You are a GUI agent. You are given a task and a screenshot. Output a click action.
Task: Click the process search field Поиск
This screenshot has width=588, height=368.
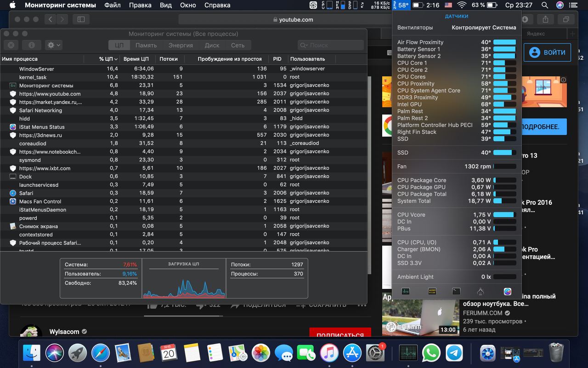tap(331, 45)
